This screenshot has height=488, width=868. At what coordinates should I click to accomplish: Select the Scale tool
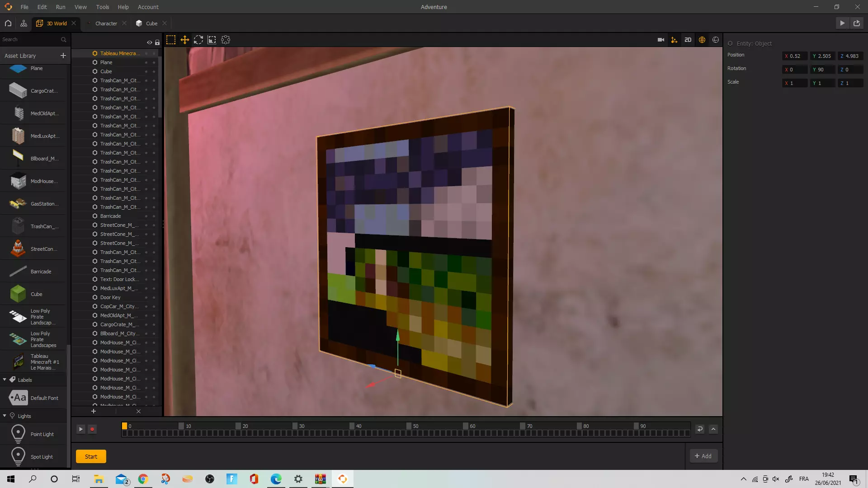(x=212, y=40)
